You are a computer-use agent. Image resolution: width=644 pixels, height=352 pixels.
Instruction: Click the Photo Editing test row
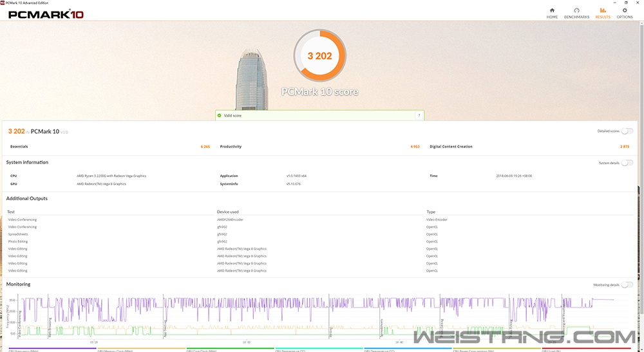[x=18, y=242]
